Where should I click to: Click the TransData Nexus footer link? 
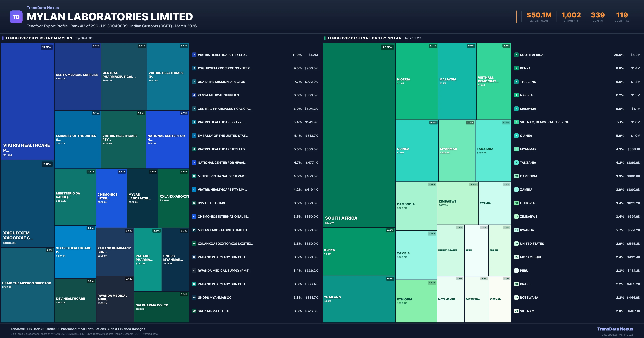coord(615,329)
